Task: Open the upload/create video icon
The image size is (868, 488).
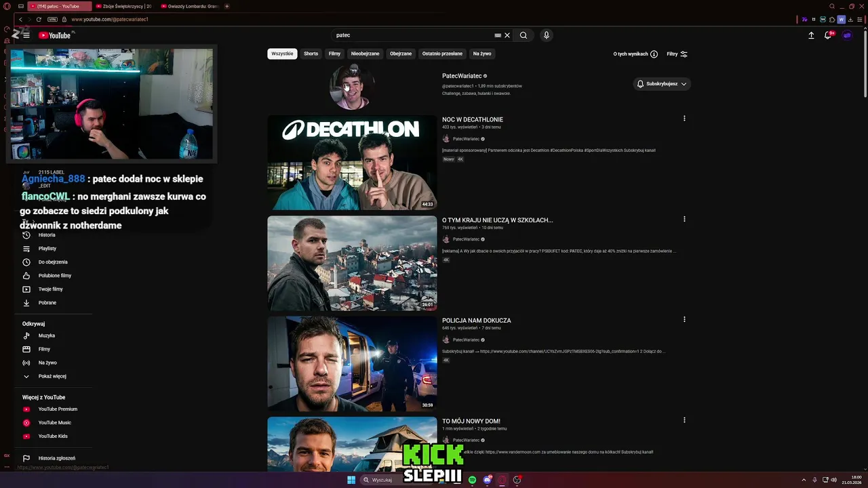Action: [811, 35]
